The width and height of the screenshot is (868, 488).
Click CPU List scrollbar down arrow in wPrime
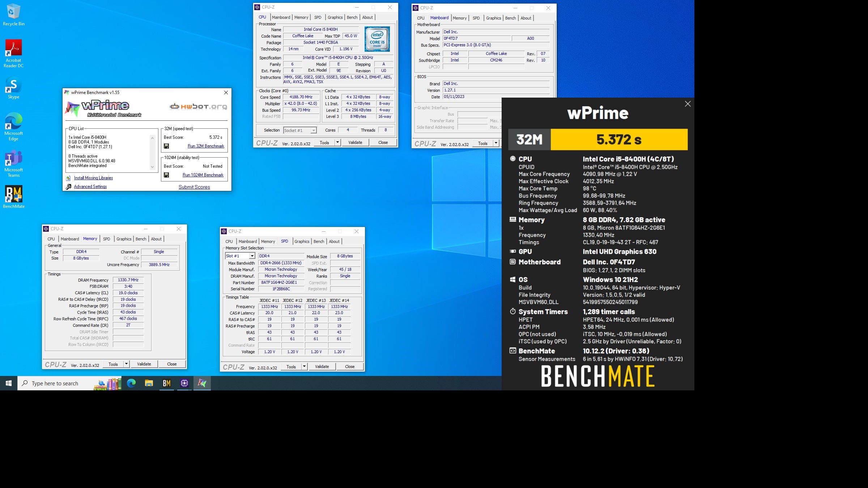(x=153, y=167)
